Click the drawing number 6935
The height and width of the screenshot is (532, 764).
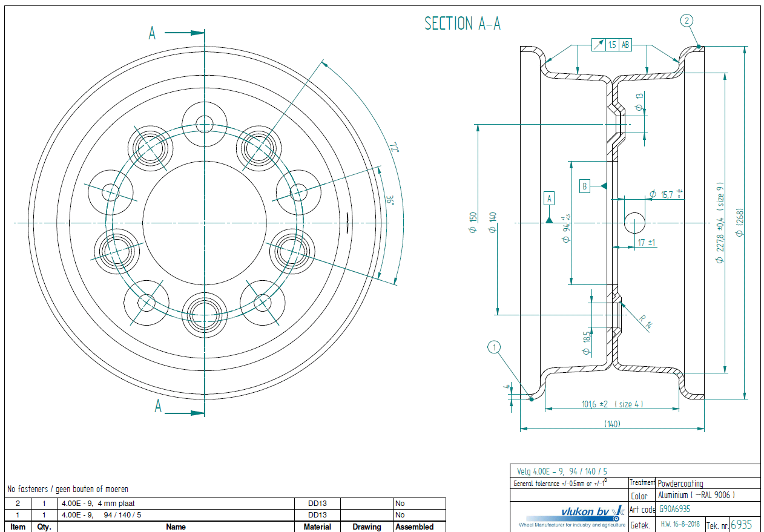coord(741,524)
